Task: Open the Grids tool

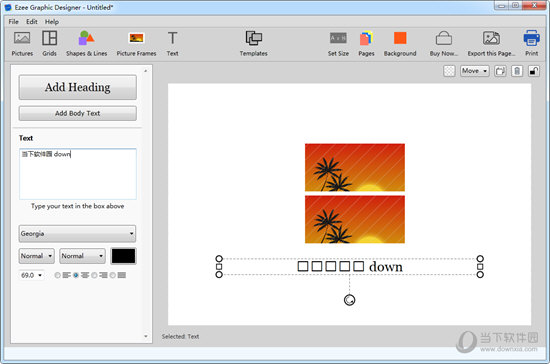Action: coord(49,43)
